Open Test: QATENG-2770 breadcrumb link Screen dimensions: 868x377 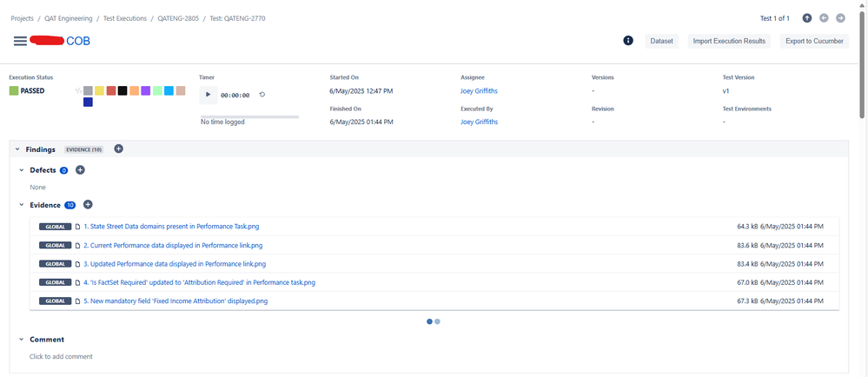237,18
